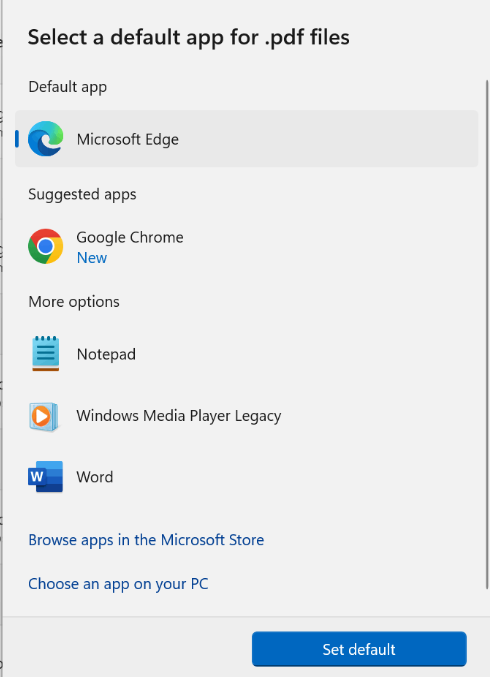Select the Google Chrome logo icon

coord(45,246)
